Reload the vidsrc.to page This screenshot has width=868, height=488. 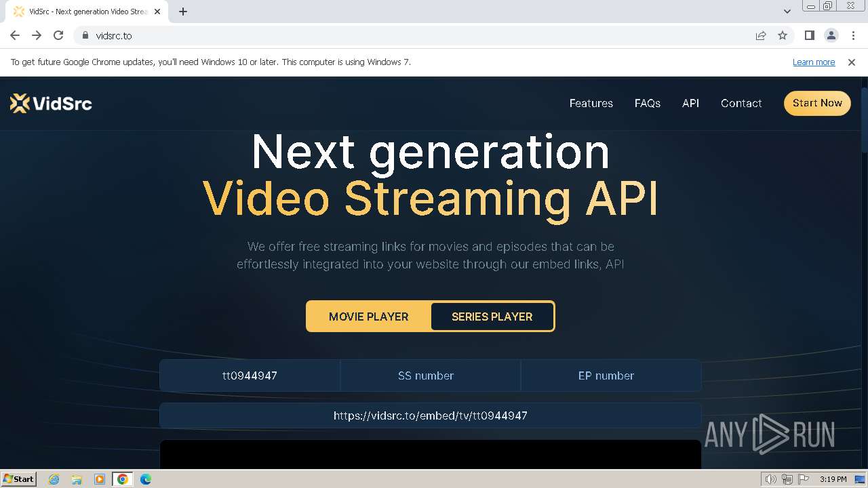[58, 35]
